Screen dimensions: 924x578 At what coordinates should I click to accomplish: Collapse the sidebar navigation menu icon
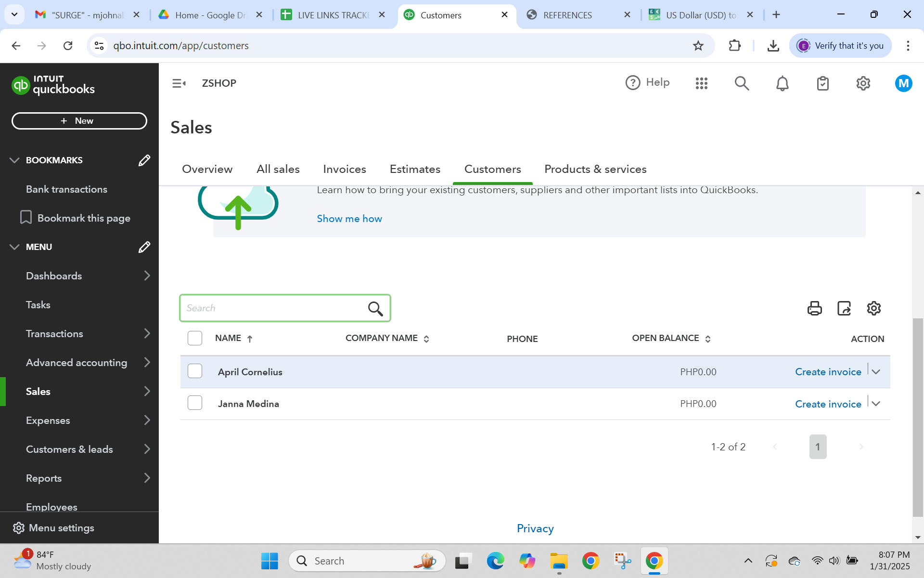click(x=179, y=83)
